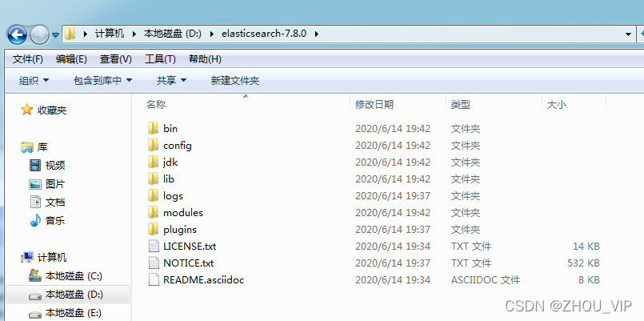Select the bin folder icon
This screenshot has width=644, height=321.
point(153,128)
